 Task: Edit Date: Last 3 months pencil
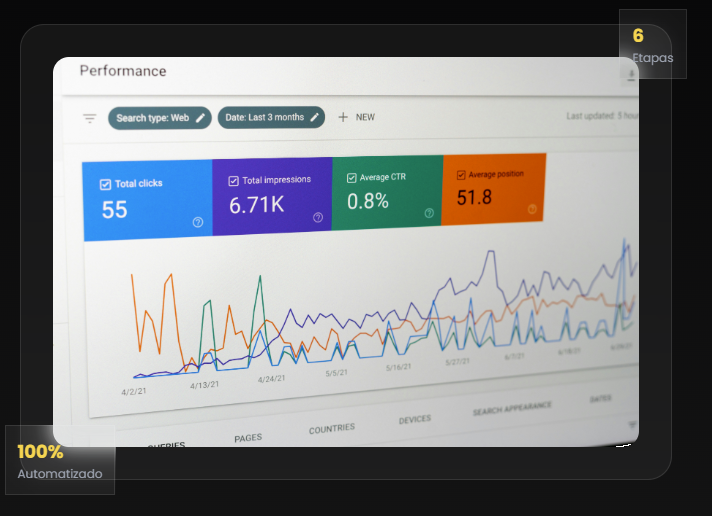[x=314, y=117]
